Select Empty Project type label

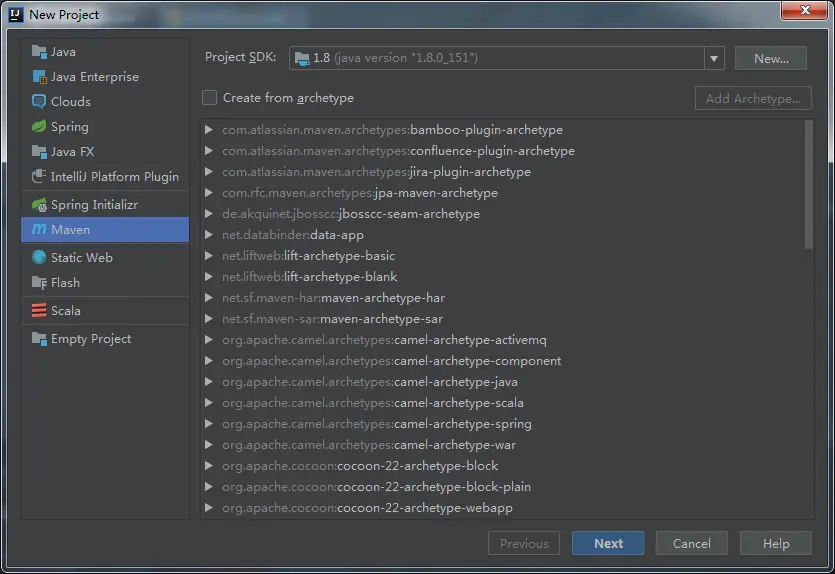tap(91, 339)
